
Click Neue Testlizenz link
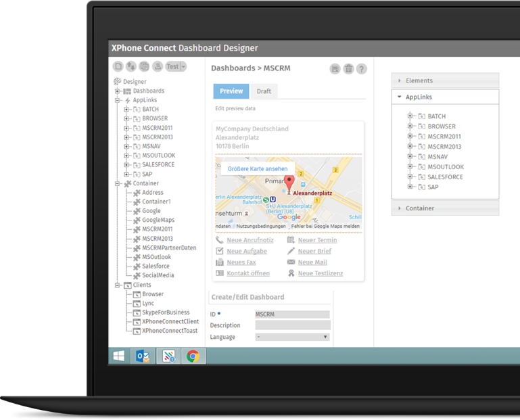[321, 273]
